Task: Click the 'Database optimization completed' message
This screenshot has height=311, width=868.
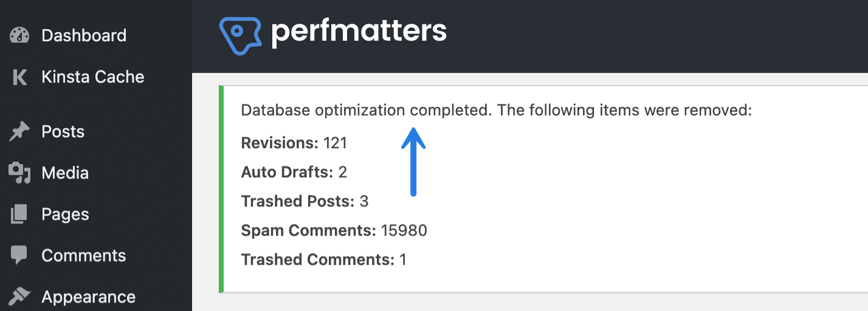Action: pos(496,111)
